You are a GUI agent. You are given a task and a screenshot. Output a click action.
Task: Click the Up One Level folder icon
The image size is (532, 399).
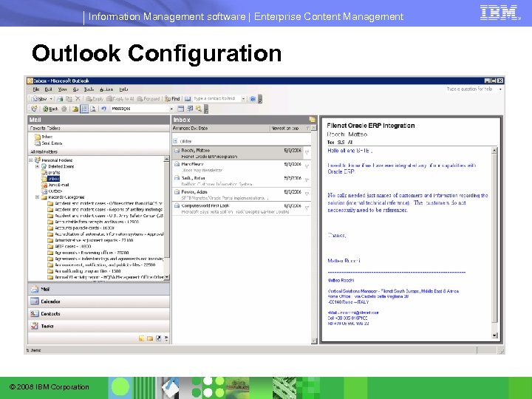coord(75,109)
